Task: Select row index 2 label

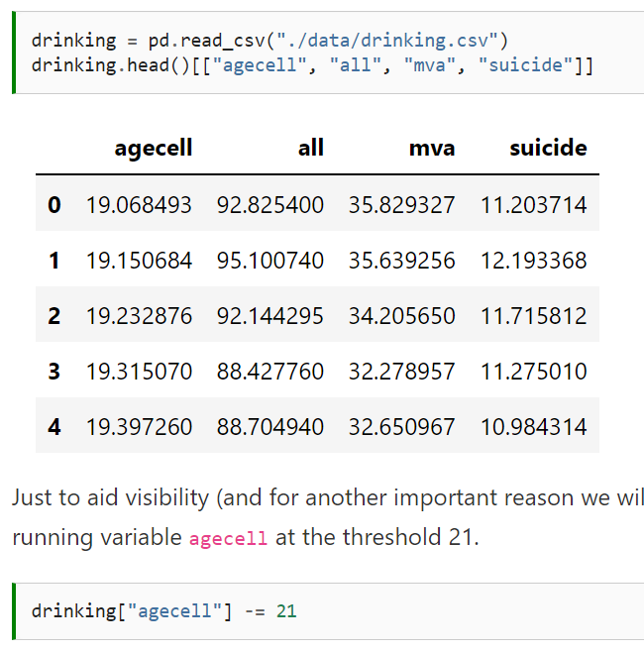Action: pyautogui.click(x=54, y=315)
